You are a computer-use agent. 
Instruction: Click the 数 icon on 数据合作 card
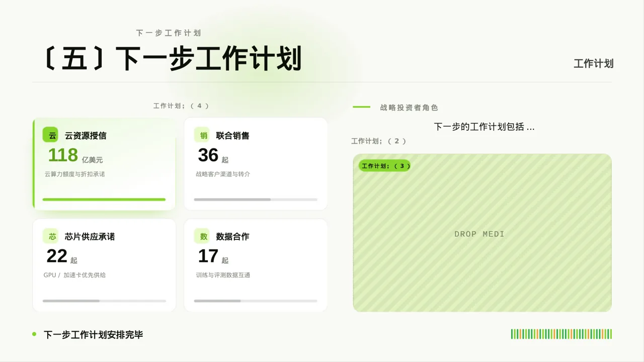point(202,236)
